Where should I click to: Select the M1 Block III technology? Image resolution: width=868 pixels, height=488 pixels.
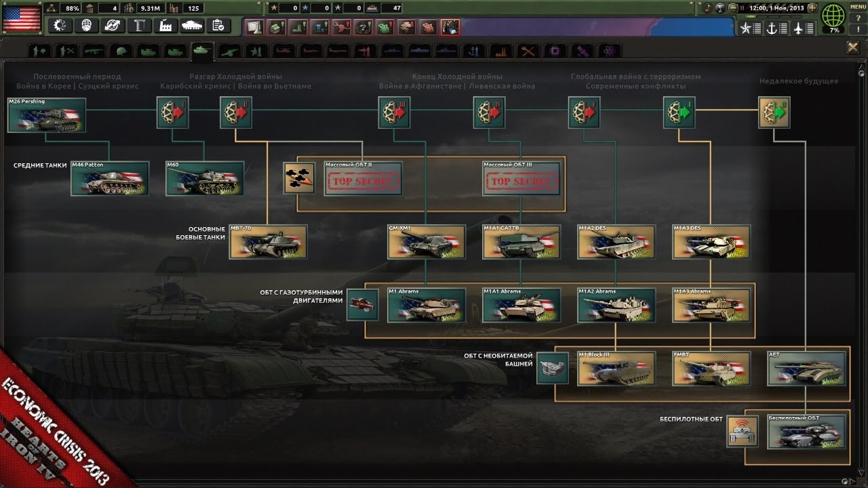tap(616, 369)
